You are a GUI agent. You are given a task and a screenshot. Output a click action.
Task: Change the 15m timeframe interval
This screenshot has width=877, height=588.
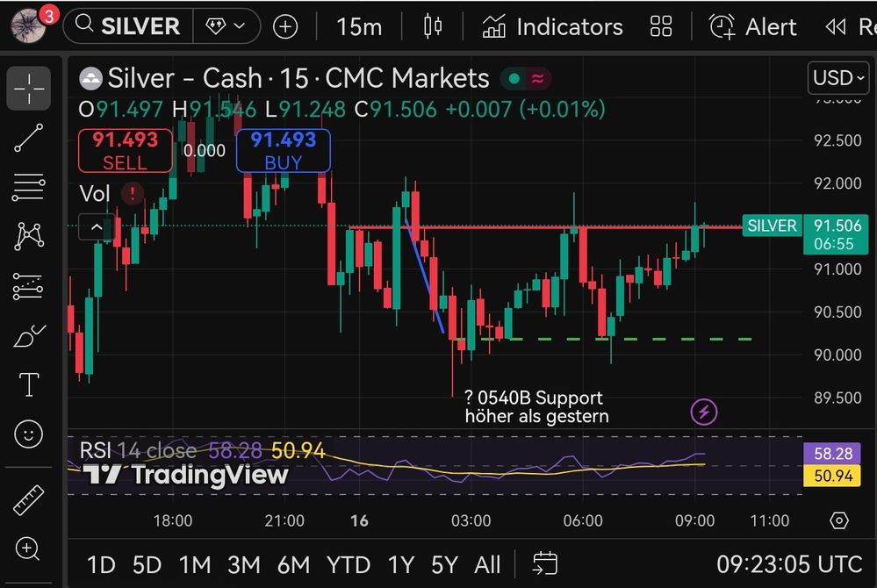(359, 26)
